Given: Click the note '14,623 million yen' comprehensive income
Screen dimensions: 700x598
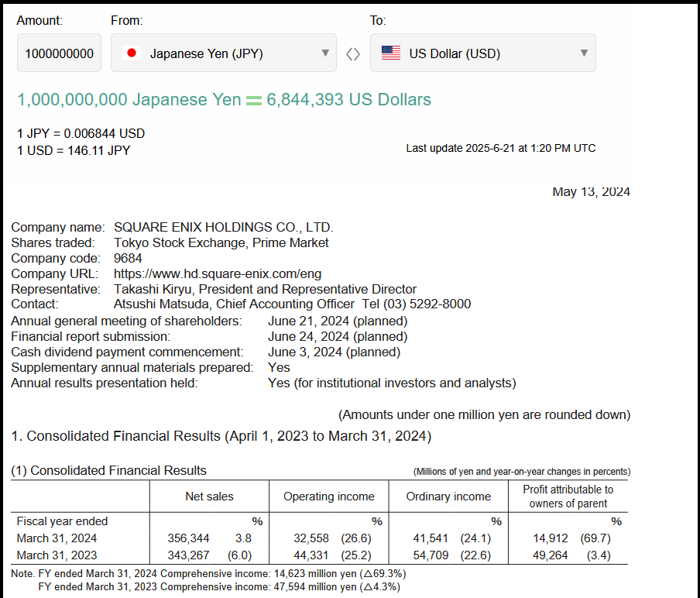Looking at the screenshot, I should (315, 573).
